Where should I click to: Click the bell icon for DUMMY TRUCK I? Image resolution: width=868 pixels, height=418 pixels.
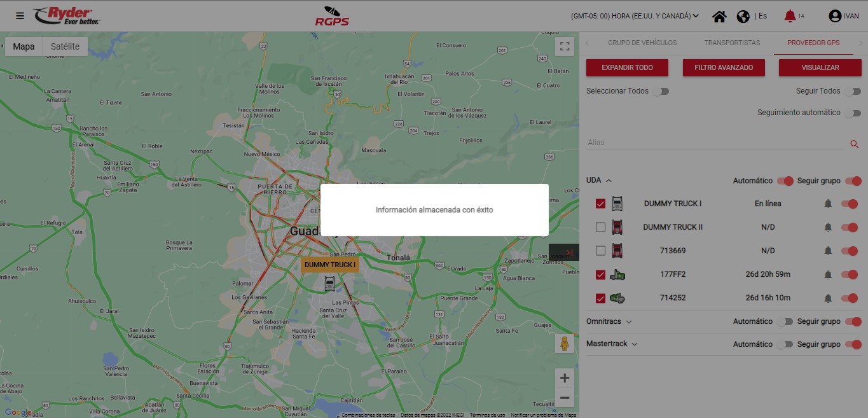pyautogui.click(x=828, y=204)
